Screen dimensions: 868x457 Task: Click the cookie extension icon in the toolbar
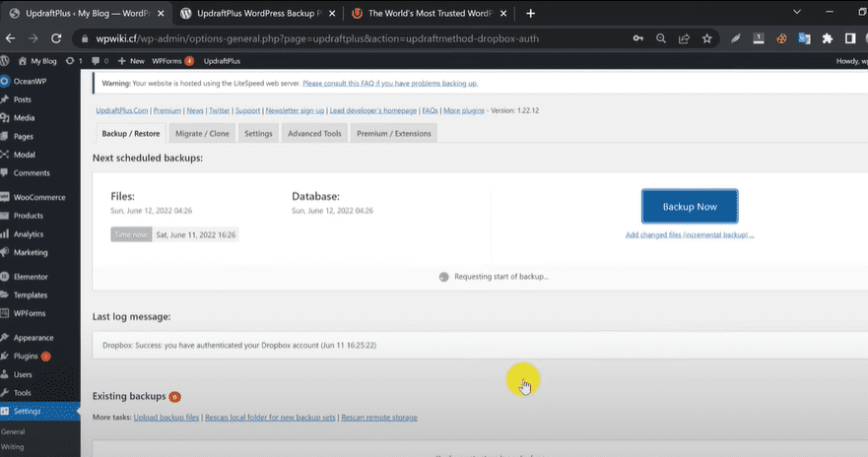coord(781,38)
